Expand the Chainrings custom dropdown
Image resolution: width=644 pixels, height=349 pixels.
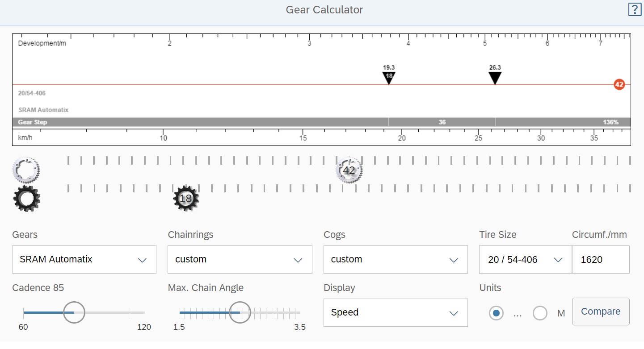(240, 259)
